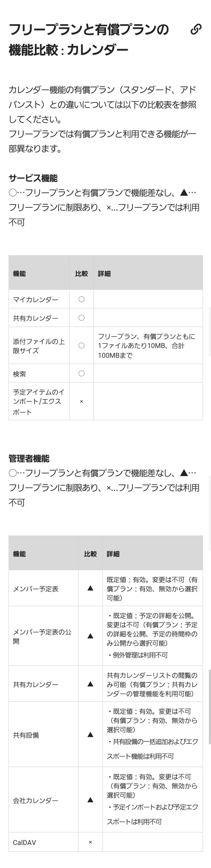
Task: Click the circle symbol in マイカレンダー row
Action: coord(81,299)
